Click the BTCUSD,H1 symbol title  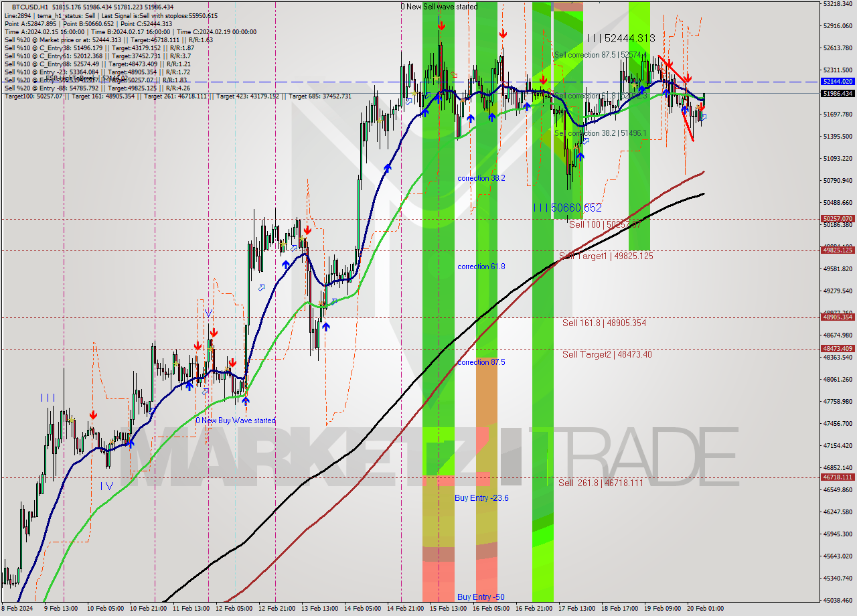click(30, 7)
